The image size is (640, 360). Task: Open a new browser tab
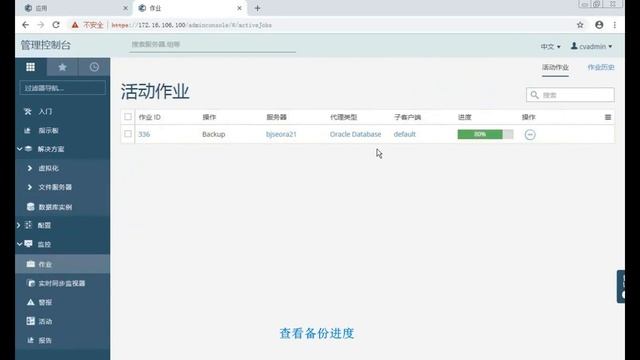257,8
